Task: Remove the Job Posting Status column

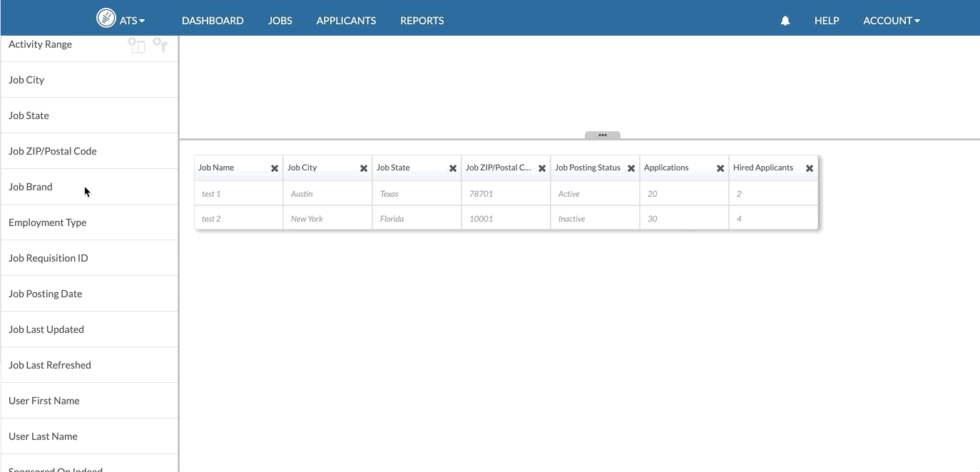Action: click(631, 168)
